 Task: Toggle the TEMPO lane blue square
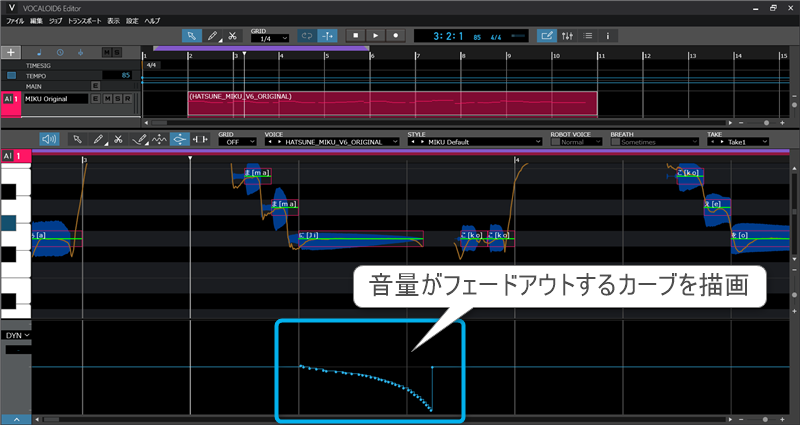pos(11,76)
